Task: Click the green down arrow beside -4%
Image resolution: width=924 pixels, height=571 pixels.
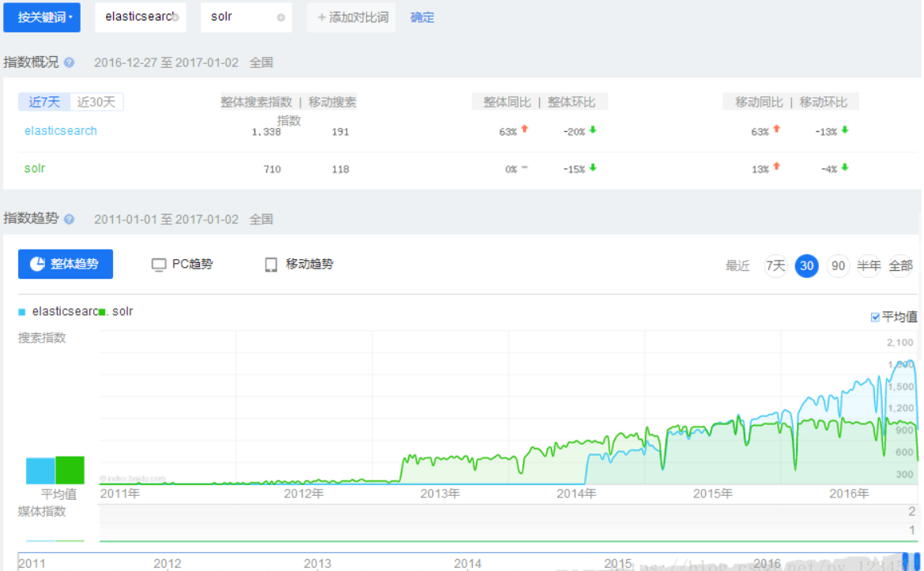Action: (845, 167)
